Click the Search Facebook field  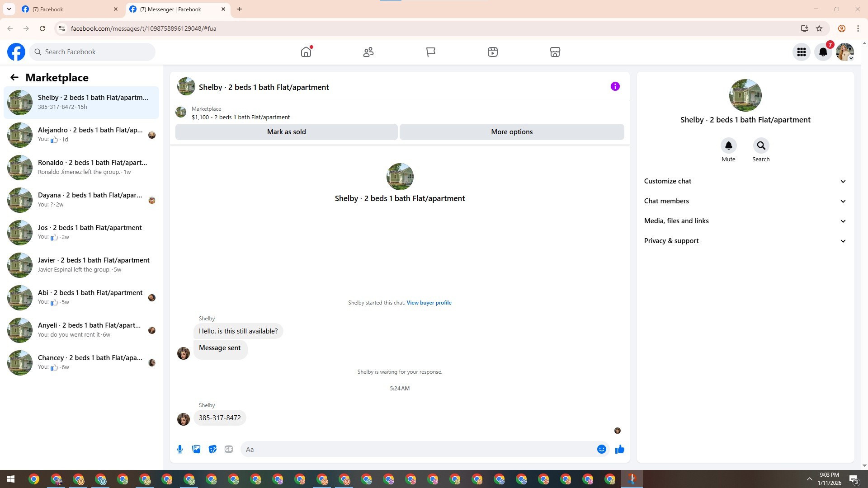(93, 52)
